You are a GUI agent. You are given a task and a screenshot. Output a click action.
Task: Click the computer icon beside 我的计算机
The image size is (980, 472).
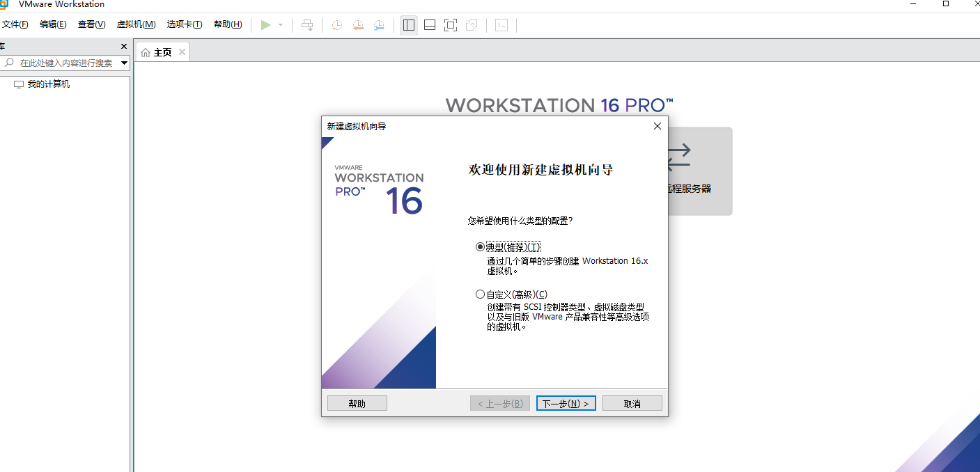19,84
